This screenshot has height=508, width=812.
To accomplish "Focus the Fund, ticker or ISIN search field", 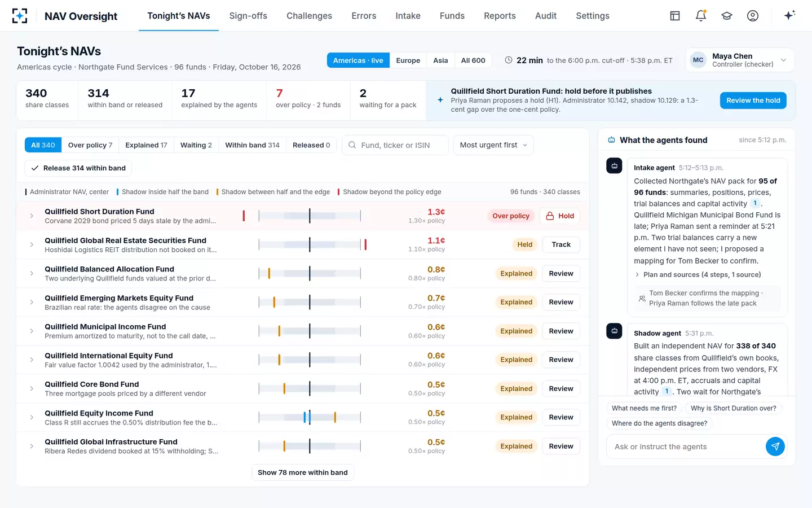I will coord(395,145).
